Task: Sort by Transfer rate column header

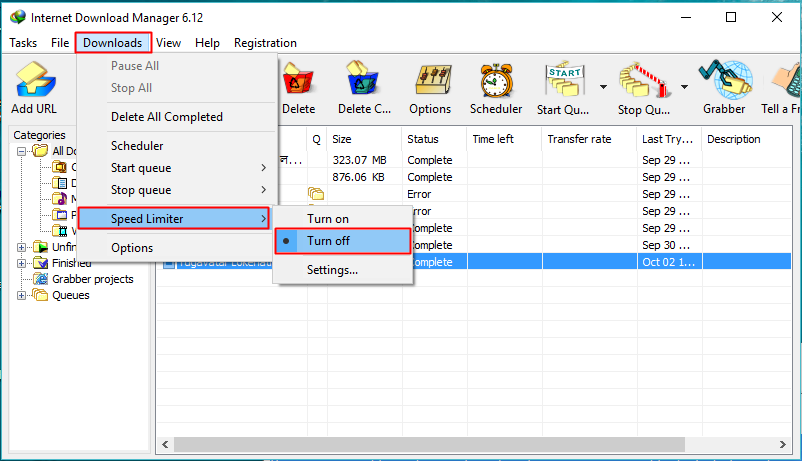Action: (x=590, y=139)
